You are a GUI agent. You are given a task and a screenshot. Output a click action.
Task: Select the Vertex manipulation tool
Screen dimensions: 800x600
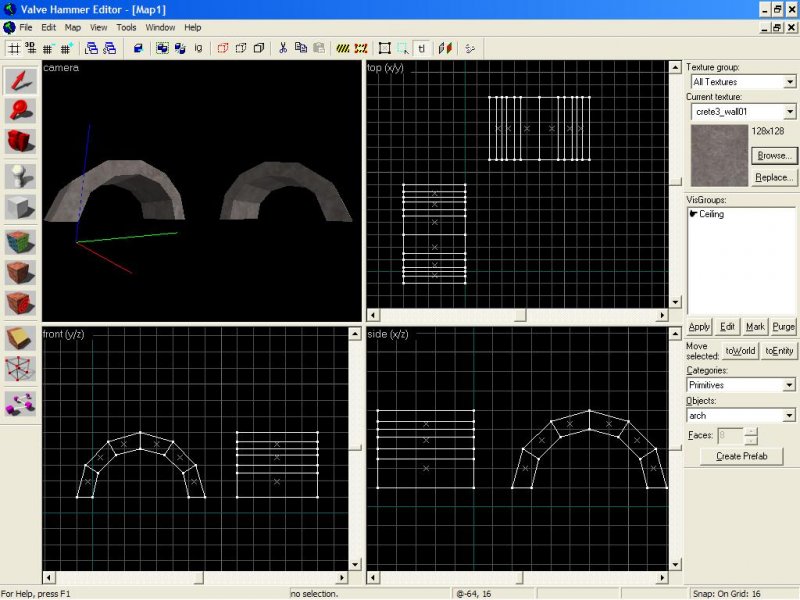pos(21,370)
